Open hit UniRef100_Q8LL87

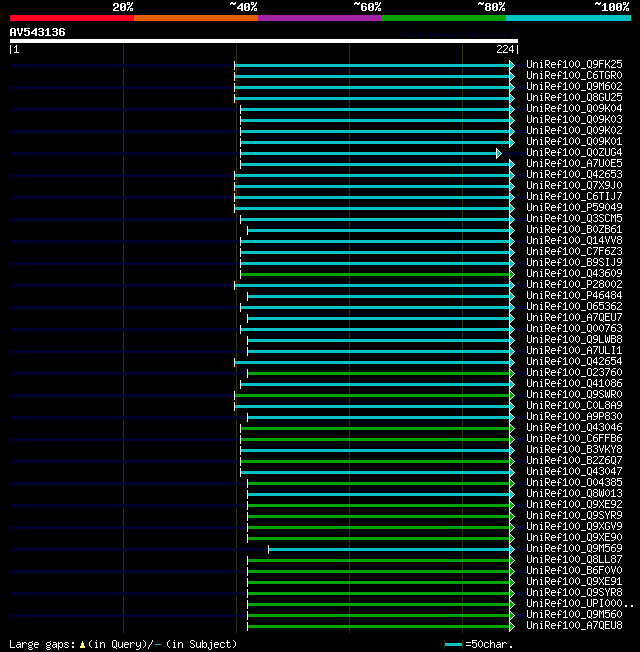coord(574,559)
